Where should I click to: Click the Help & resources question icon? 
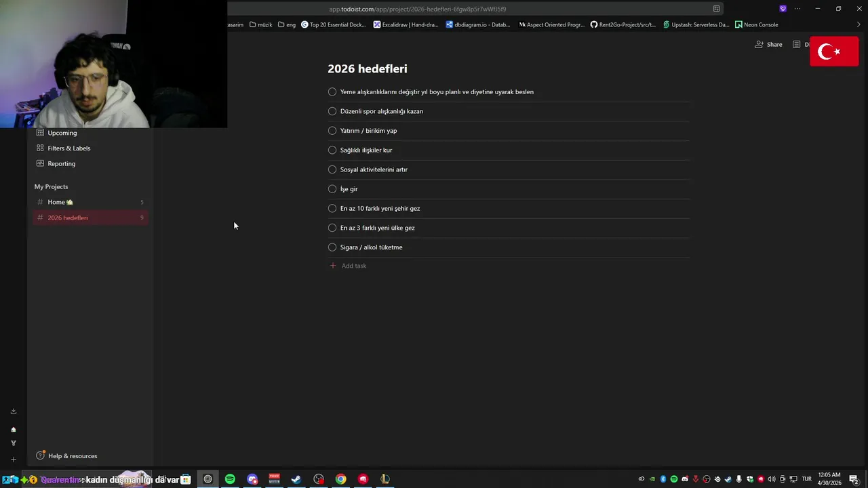coord(40,455)
